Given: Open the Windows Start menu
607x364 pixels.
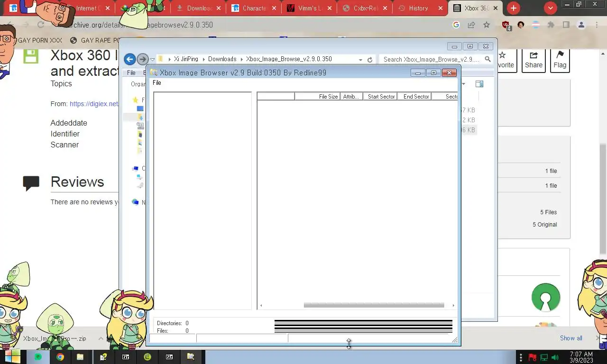Looking at the screenshot, I should [13, 357].
